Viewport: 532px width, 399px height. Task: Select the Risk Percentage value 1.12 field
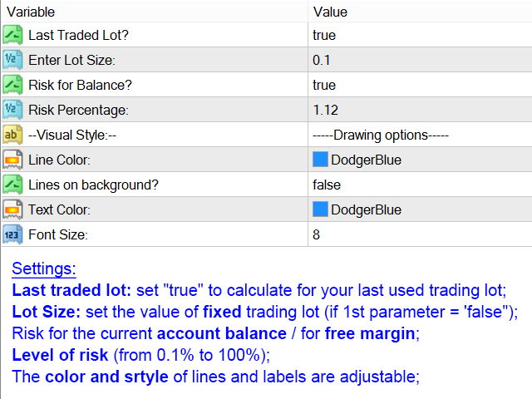420,110
